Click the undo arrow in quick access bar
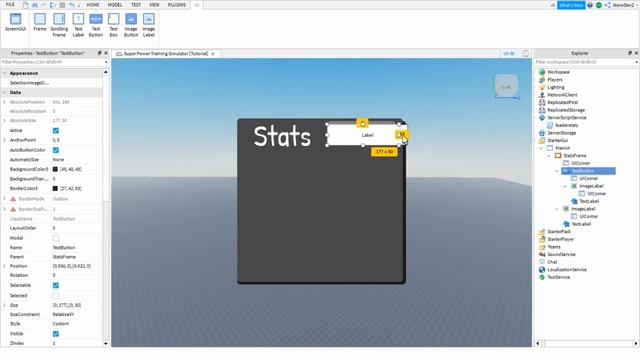The image size is (640, 360). pos(71,5)
